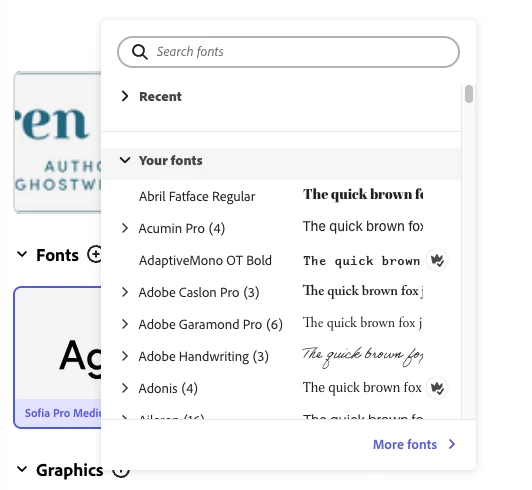Click the premium crown icon beside AdaptiveMono
The height and width of the screenshot is (490, 532).
point(437,260)
